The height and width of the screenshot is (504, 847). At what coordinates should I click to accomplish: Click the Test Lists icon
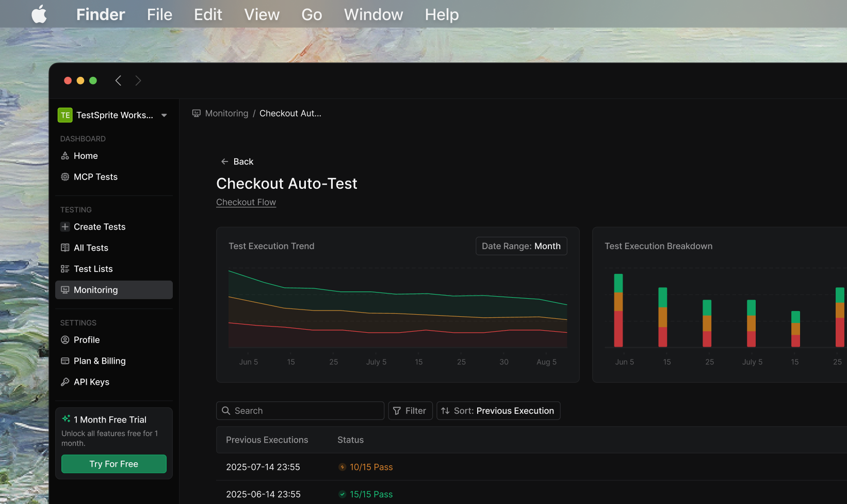coord(65,269)
